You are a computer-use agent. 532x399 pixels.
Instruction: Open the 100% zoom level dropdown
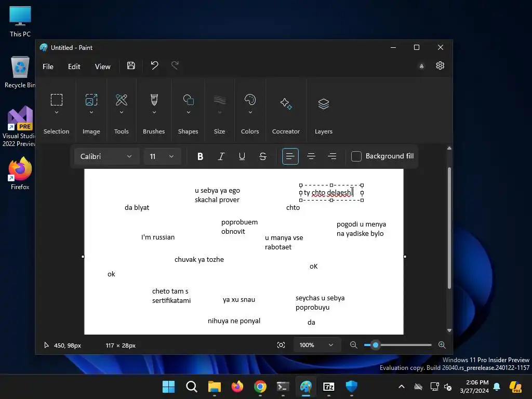(317, 345)
